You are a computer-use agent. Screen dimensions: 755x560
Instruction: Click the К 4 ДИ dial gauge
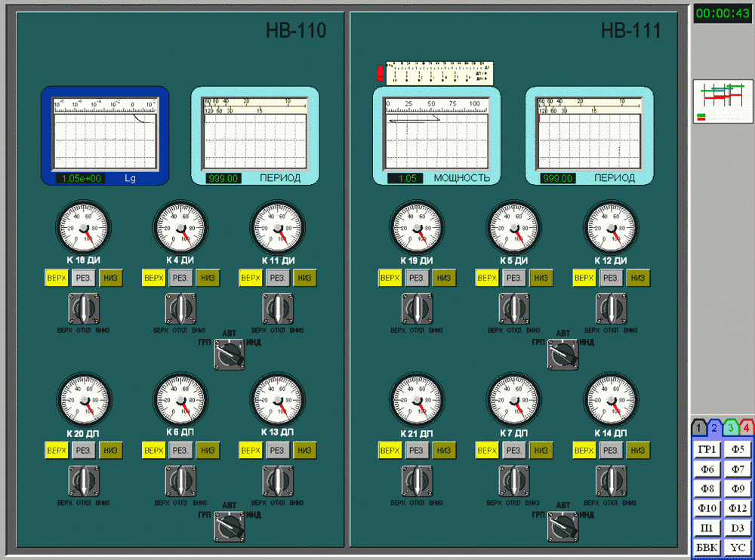tap(180, 227)
